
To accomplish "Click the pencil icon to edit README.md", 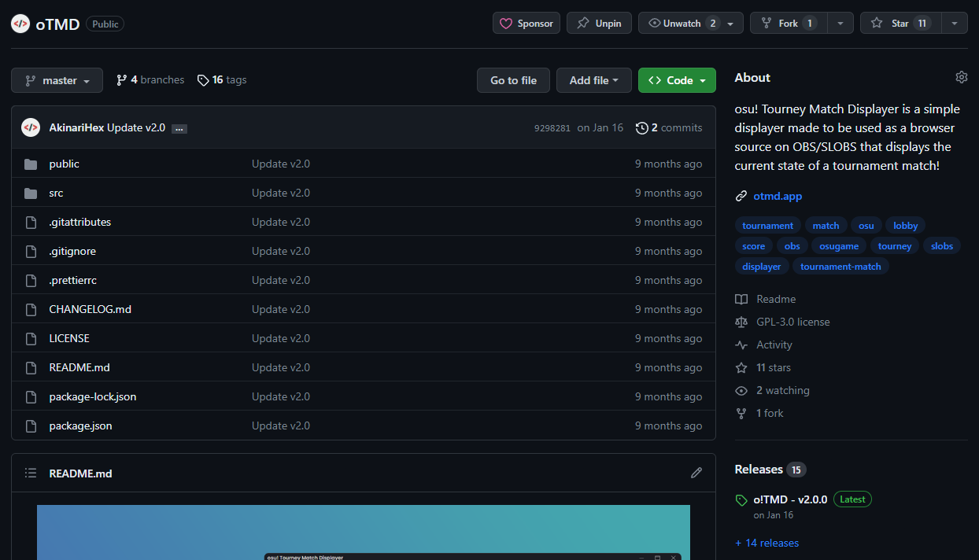I will point(696,473).
